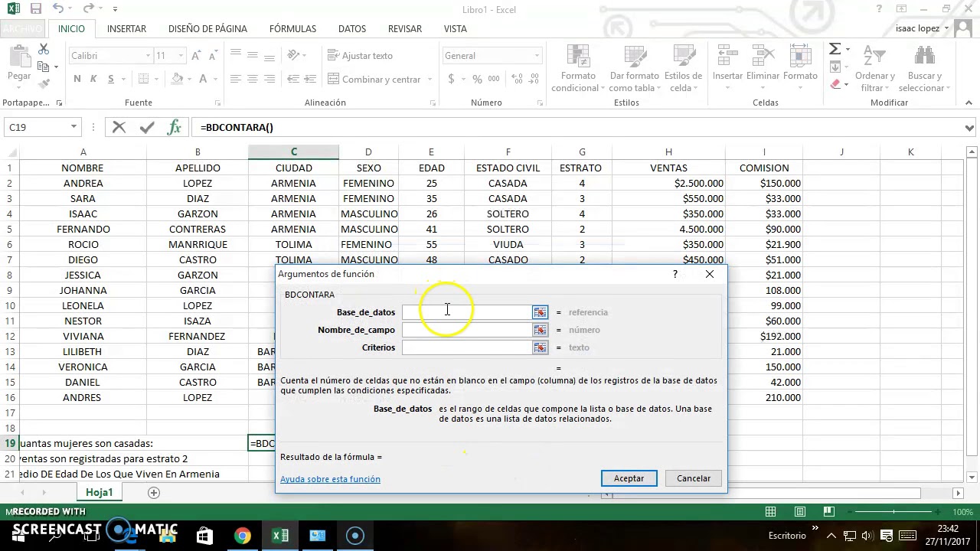The width and height of the screenshot is (980, 551).
Task: Open Ayuda sobre esta función link
Action: tap(330, 479)
